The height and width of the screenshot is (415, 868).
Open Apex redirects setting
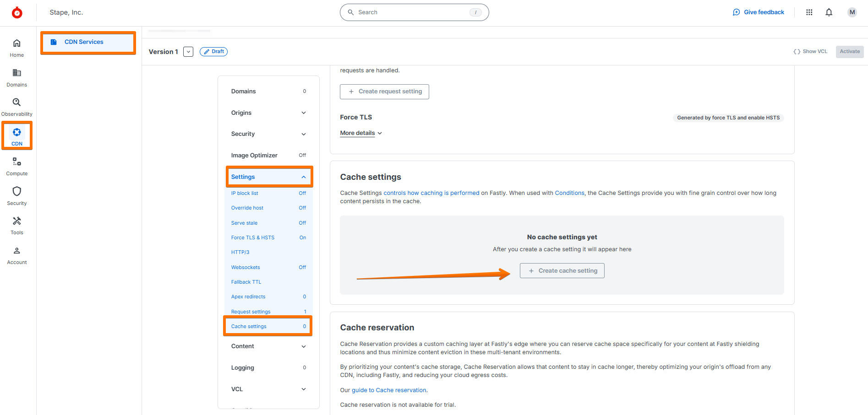(268, 297)
